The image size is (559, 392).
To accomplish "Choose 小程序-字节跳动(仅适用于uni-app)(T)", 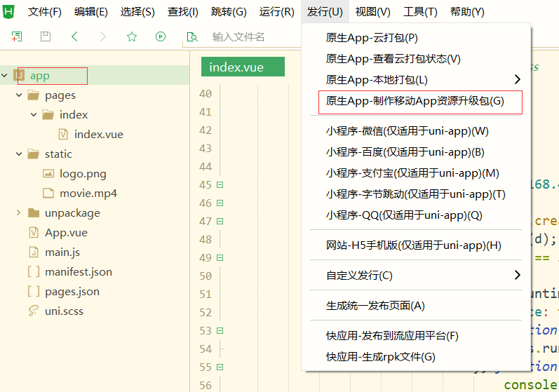I will pyautogui.click(x=416, y=194).
